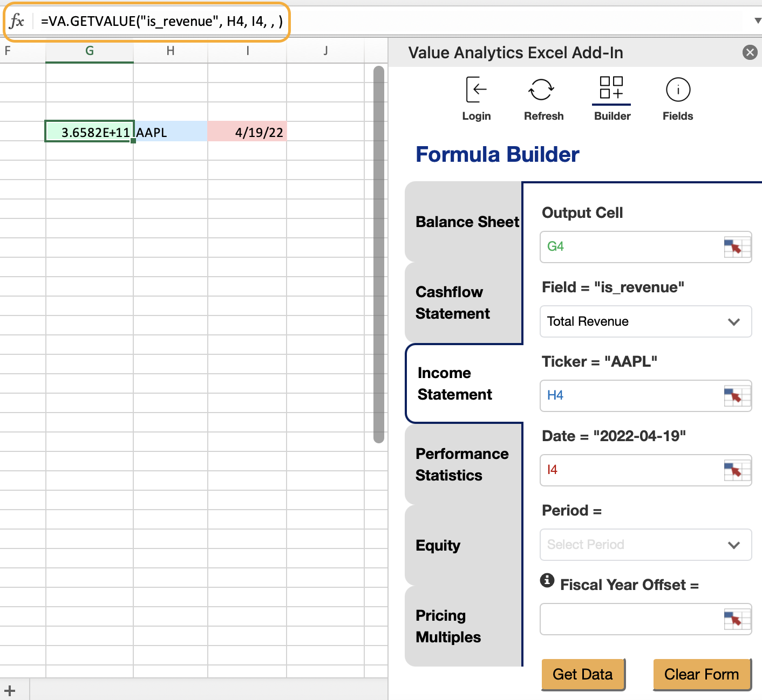This screenshot has width=762, height=700.
Task: Click the Fiscal Year Offset range selector icon
Action: coord(736,619)
